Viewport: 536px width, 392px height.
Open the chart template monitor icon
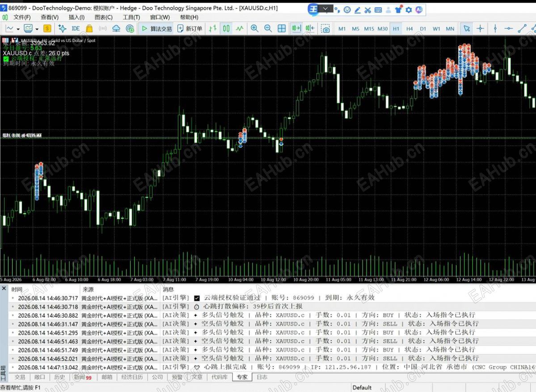click(x=28, y=29)
